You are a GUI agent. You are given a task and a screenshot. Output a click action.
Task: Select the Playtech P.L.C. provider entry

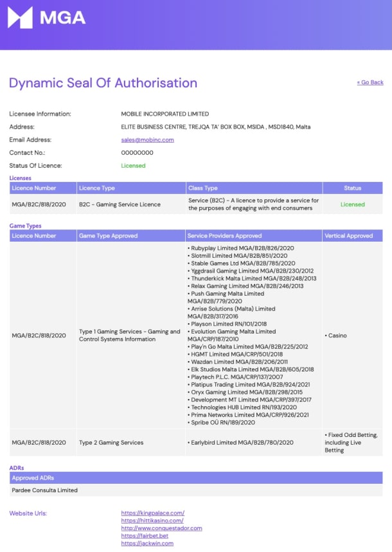pyautogui.click(x=235, y=377)
